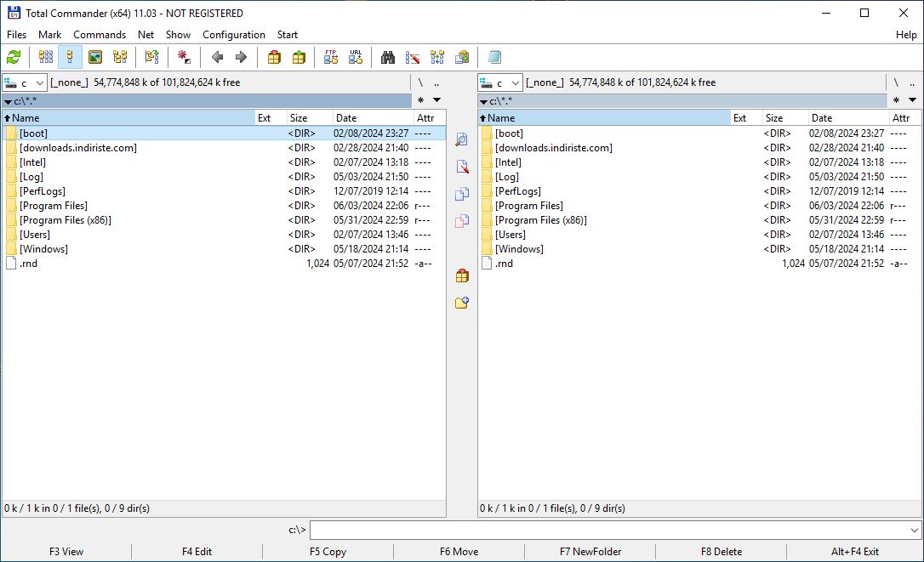Click the F5 Copy button
The height and width of the screenshot is (562, 924).
[328, 552]
